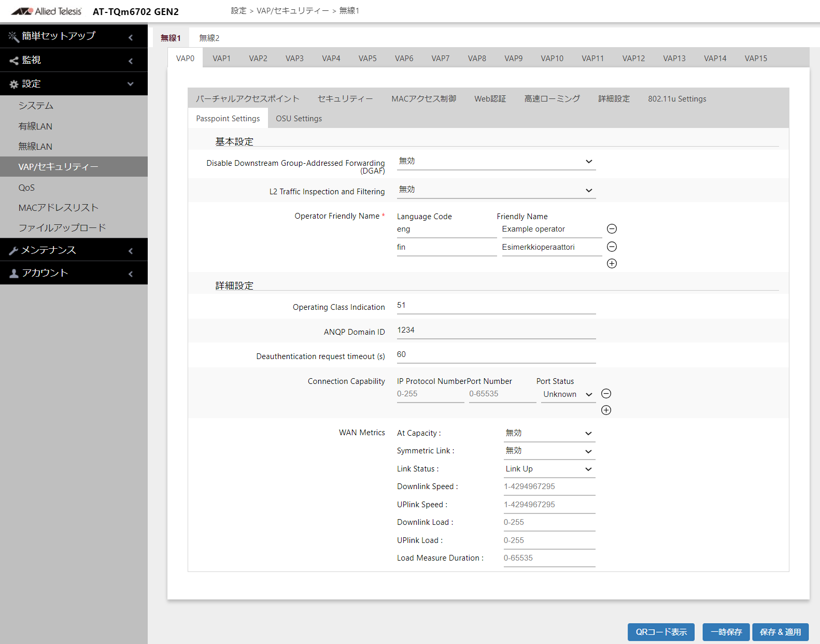Click the アカウント person icon
Image resolution: width=820 pixels, height=644 pixels.
(x=14, y=273)
